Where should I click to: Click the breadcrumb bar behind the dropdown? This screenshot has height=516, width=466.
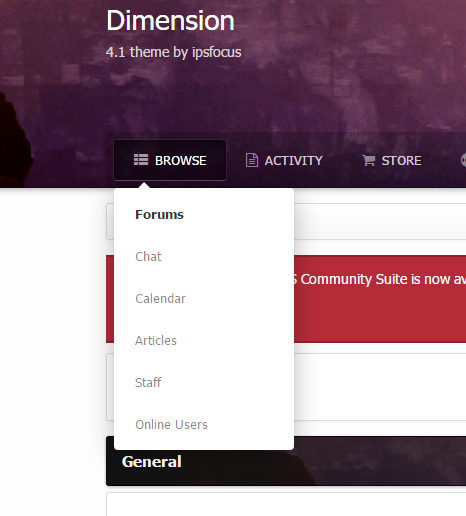coord(380,221)
